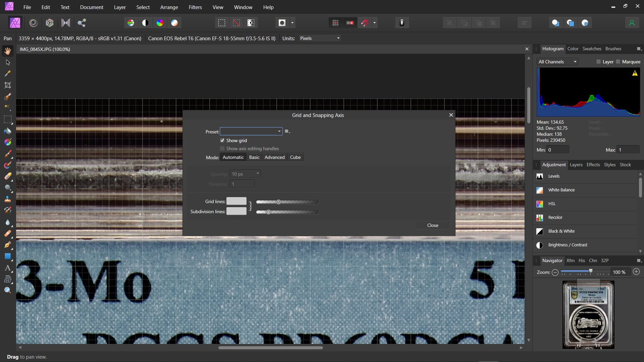The height and width of the screenshot is (362, 644).
Task: Switch to Export Persona
Action: click(x=82, y=23)
